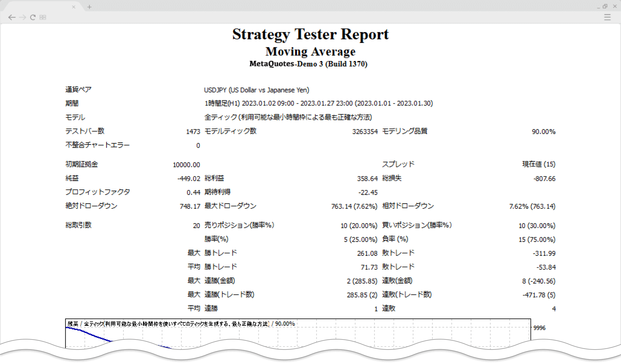Click the 連勝(トレード数) value 285.85 (2)
The image size is (621, 364).
362,295
